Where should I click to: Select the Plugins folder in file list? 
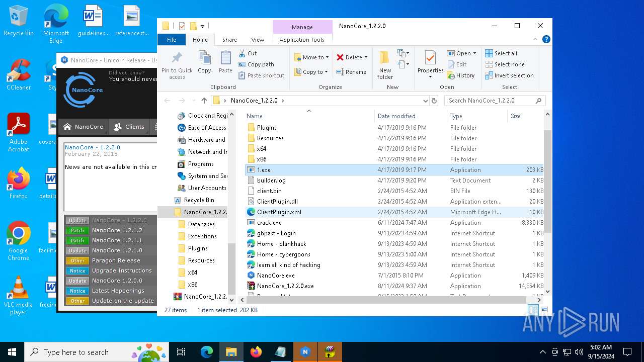pos(267,128)
